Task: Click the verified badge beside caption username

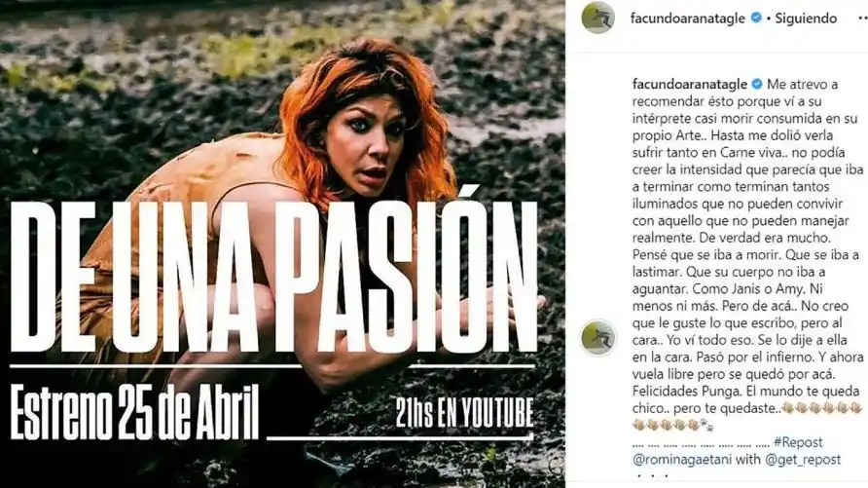Action: tap(756, 84)
